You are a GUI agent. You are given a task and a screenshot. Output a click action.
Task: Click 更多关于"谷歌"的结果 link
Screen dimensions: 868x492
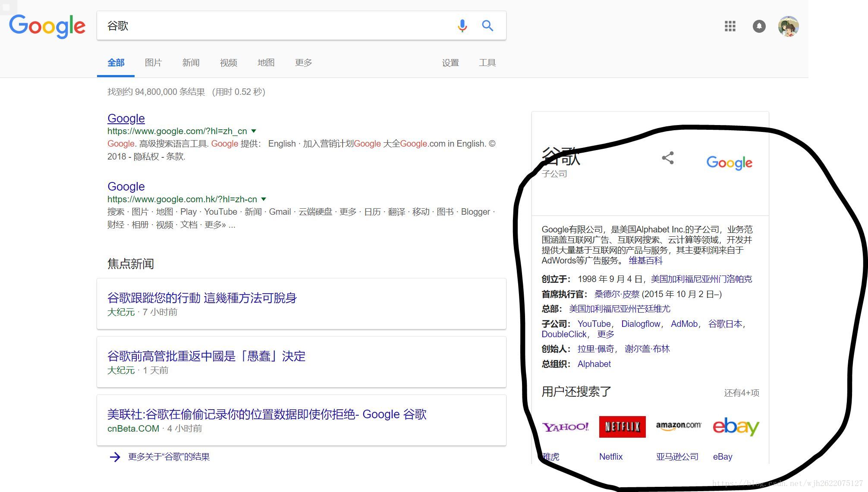point(169,457)
